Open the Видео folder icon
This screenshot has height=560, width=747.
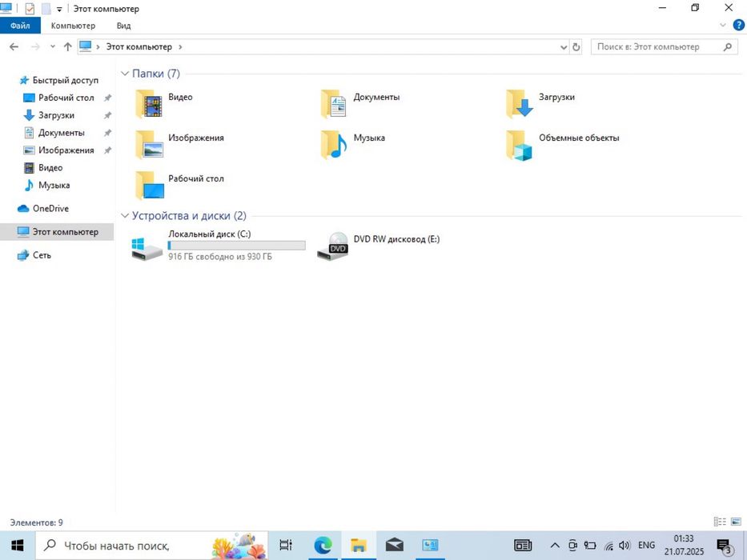pyautogui.click(x=149, y=104)
